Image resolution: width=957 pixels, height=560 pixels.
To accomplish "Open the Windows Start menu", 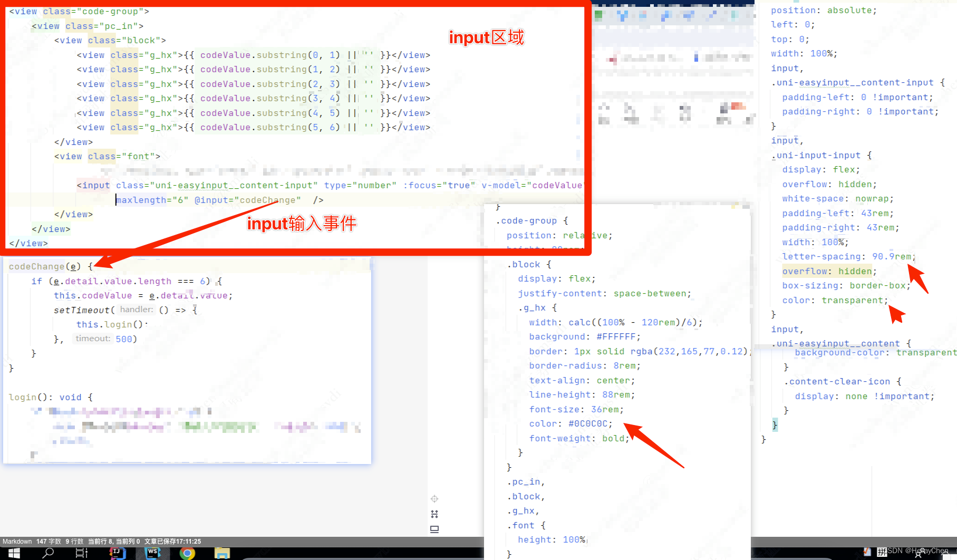I will (14, 553).
